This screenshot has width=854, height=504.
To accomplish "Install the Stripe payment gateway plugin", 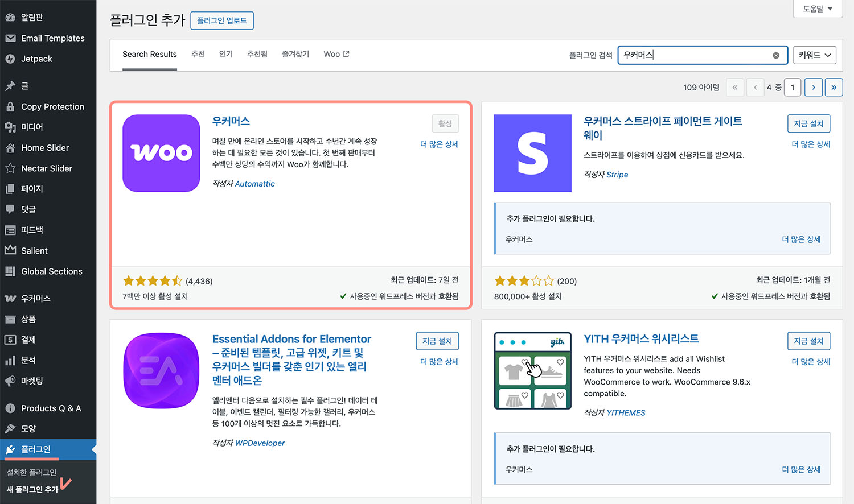I will pos(808,123).
